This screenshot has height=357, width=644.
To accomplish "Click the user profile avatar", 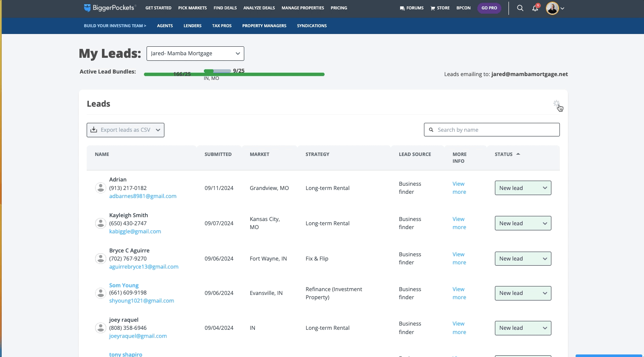I will pyautogui.click(x=552, y=8).
